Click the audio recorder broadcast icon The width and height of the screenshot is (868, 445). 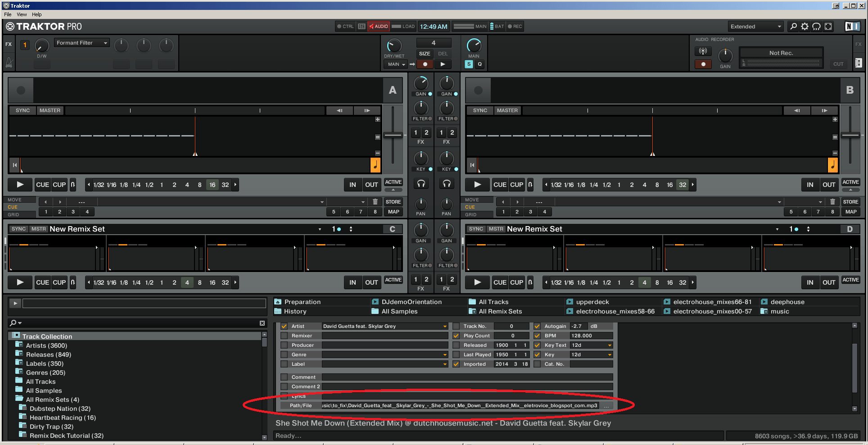click(x=703, y=51)
